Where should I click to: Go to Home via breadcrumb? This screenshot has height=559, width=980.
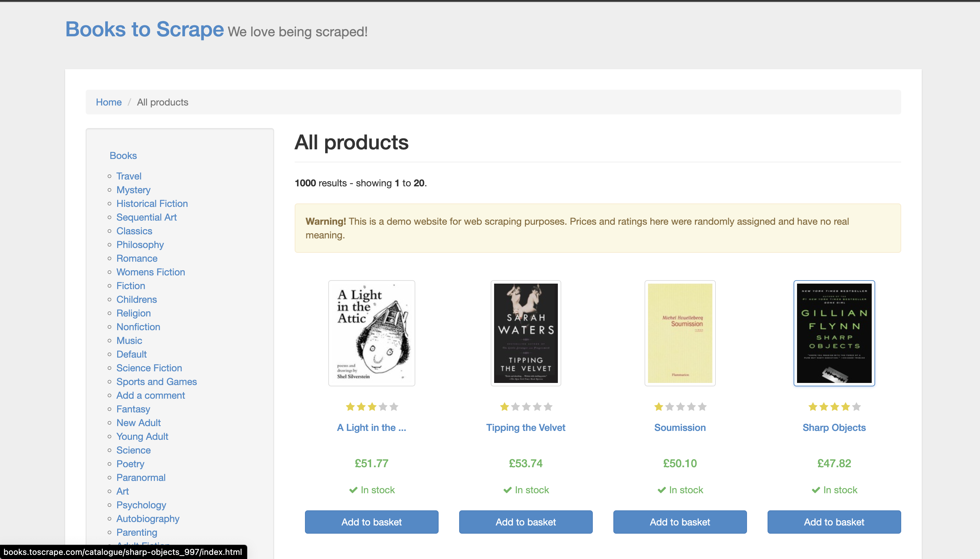click(x=109, y=102)
